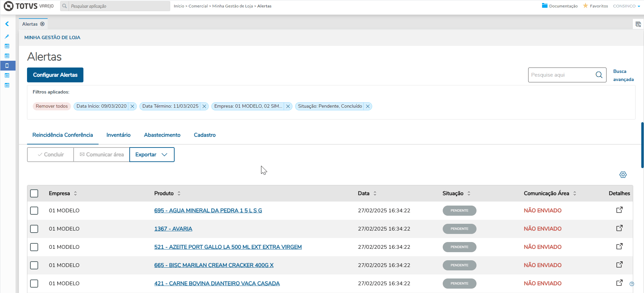Sort table by Produto column

(x=179, y=193)
